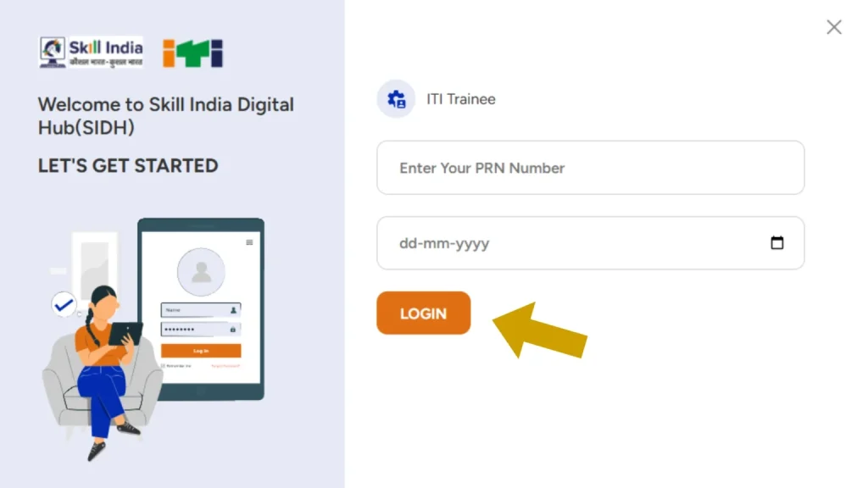Open the calendar date picker icon
868x488 pixels.
point(776,242)
